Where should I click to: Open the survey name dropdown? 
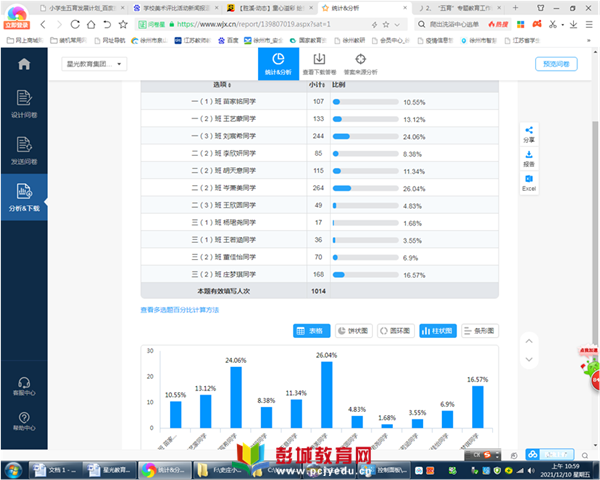[94, 64]
